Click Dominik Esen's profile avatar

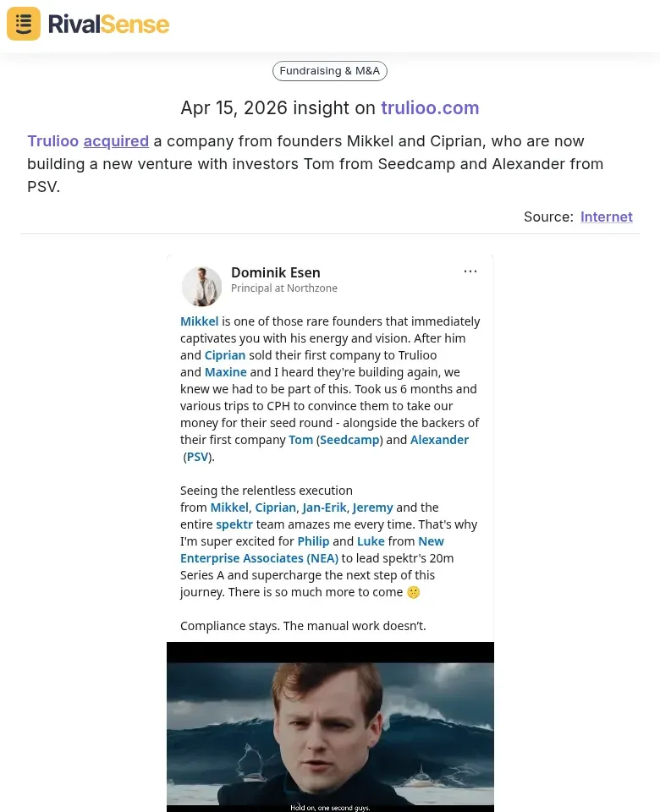tap(201, 287)
